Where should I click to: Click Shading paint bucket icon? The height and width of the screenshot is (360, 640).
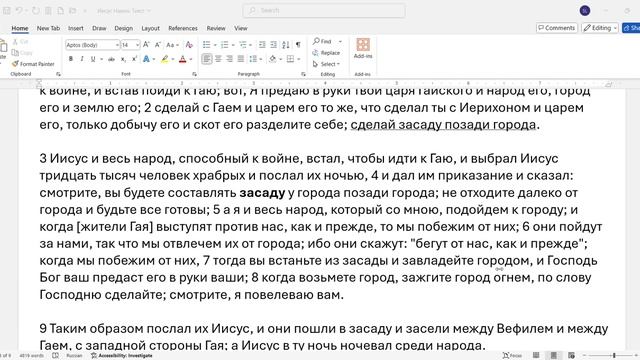pos(272,59)
